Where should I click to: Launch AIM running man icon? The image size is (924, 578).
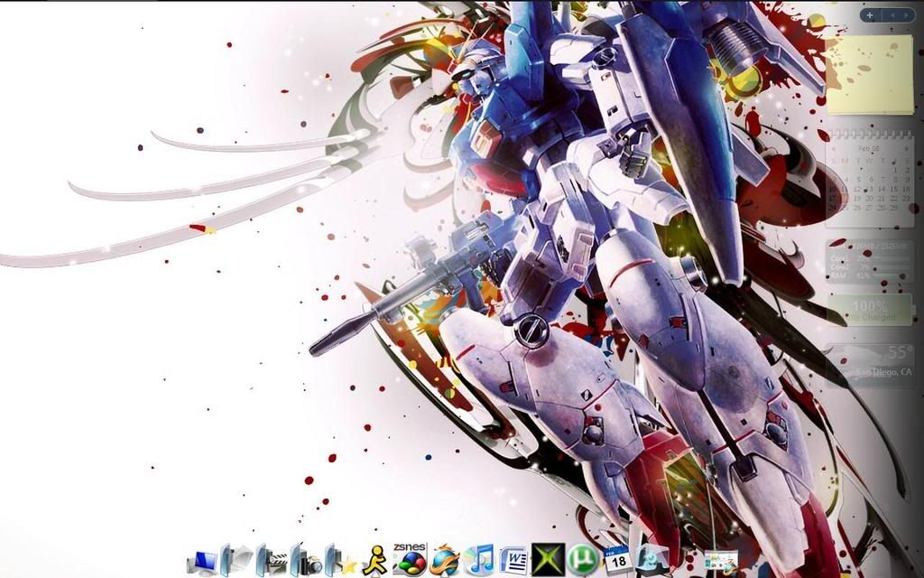pos(374,559)
